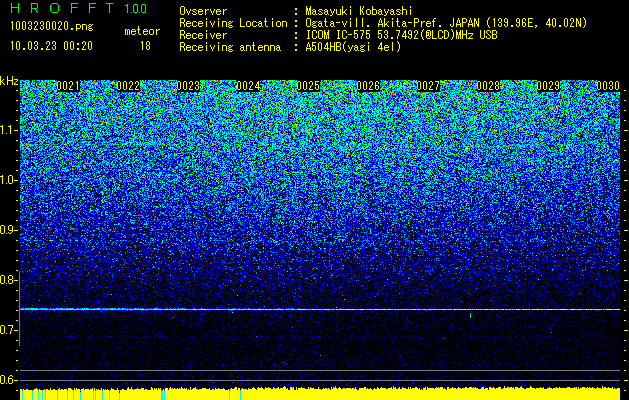Screen dimensions: 629x400
Task: Click the 0030 time marker
Action: coord(608,86)
